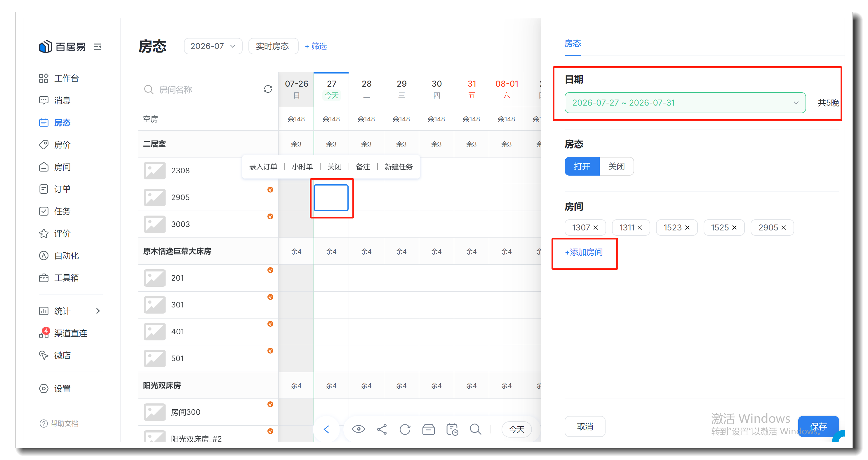Remove room 1307 tag
Image resolution: width=868 pixels, height=460 pixels.
click(x=596, y=228)
